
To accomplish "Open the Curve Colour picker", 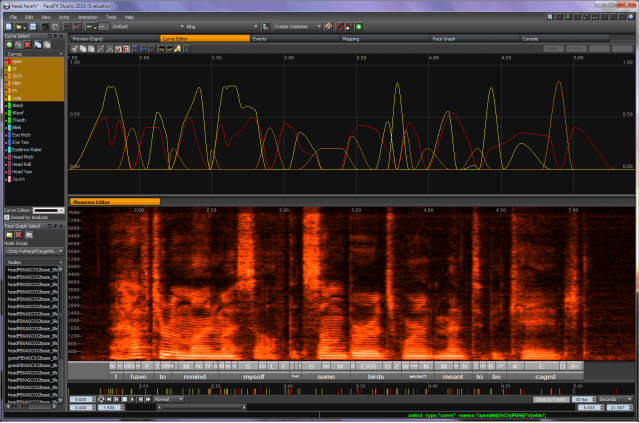I will tap(48, 211).
